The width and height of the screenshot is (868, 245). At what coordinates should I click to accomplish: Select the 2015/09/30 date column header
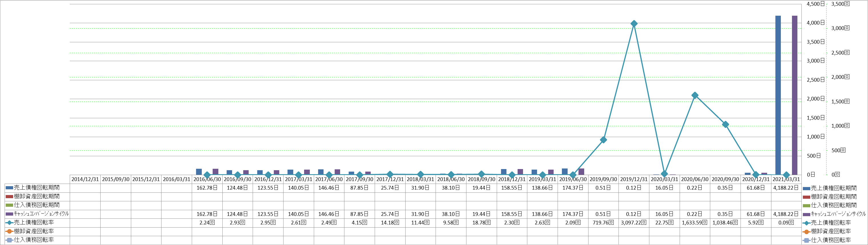(x=115, y=179)
